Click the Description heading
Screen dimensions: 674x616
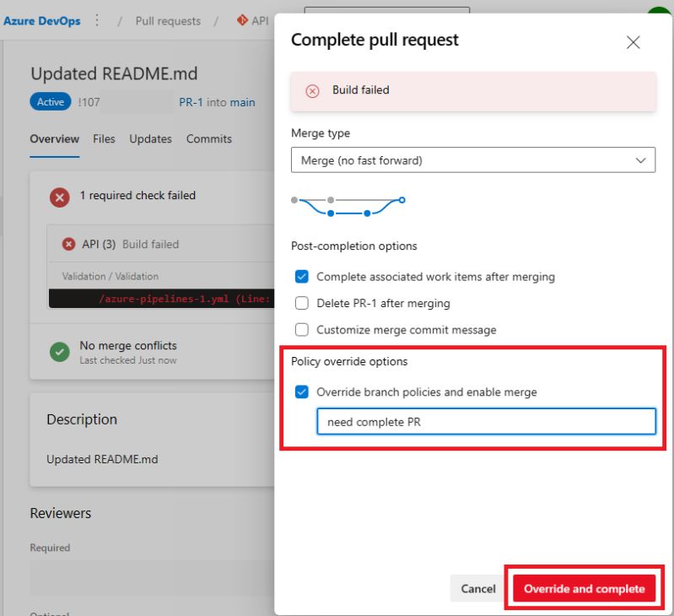(x=82, y=419)
